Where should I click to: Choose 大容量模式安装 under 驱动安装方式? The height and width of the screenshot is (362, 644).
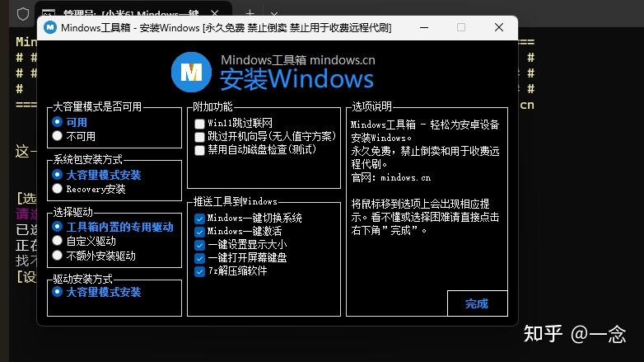[96, 292]
